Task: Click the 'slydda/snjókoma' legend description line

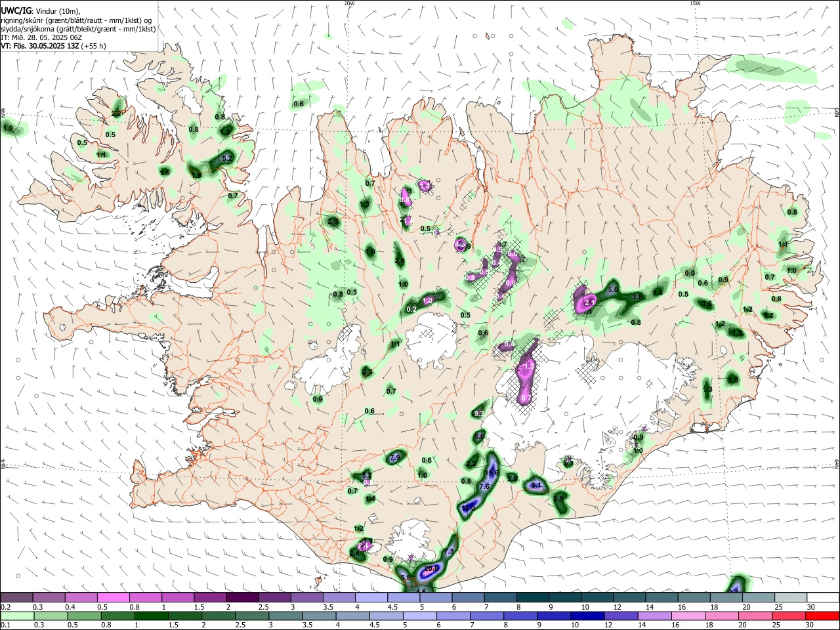Action: coord(78,29)
